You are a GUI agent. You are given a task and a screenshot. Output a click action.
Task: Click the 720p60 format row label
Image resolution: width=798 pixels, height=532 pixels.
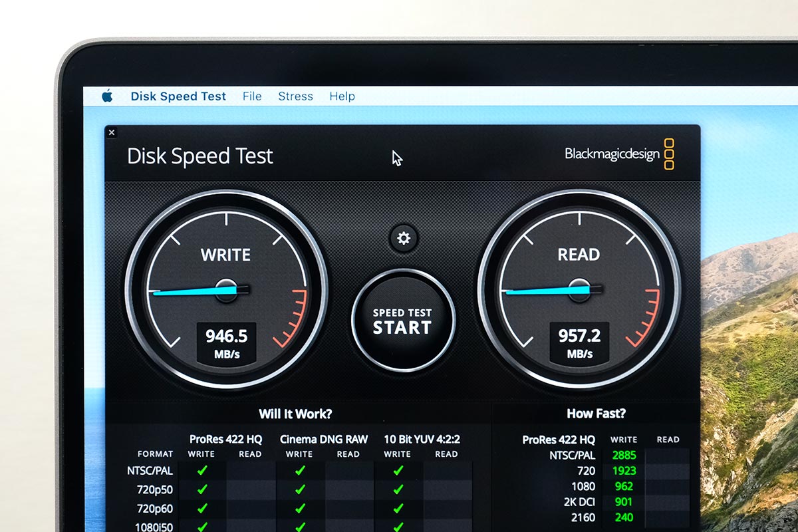[155, 508]
